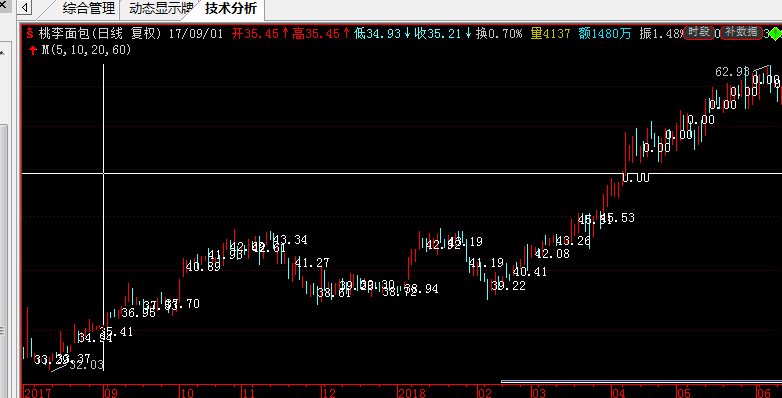Screen dimensions: 782x398
Task: Click the left panel scroll-up arrow
Action: click(x=2, y=52)
